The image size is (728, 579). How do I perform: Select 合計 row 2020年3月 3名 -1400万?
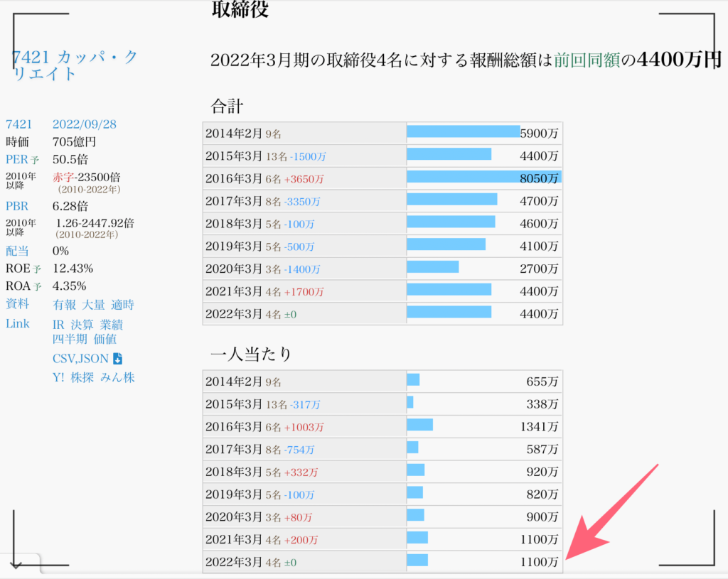pos(382,269)
